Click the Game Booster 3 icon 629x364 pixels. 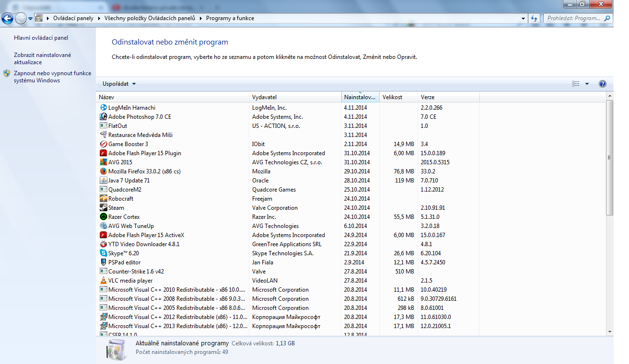[103, 144]
